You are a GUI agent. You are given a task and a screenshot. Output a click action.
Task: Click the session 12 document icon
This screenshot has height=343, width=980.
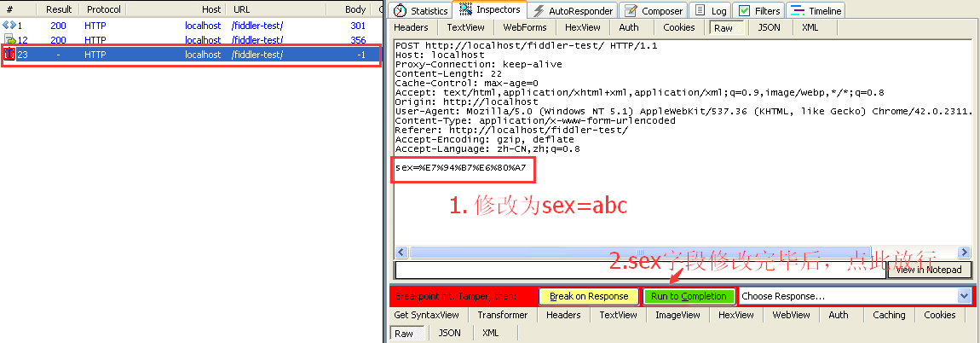point(9,40)
